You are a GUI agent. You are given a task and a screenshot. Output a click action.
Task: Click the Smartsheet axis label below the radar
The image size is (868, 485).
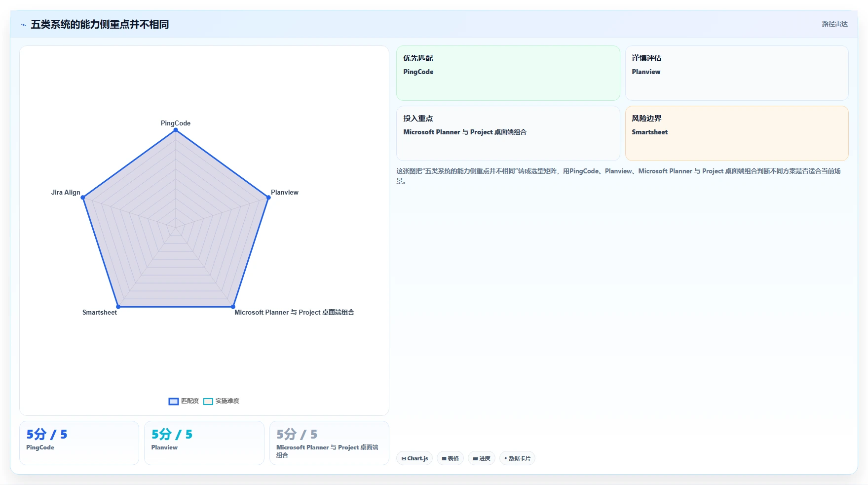[x=100, y=312]
